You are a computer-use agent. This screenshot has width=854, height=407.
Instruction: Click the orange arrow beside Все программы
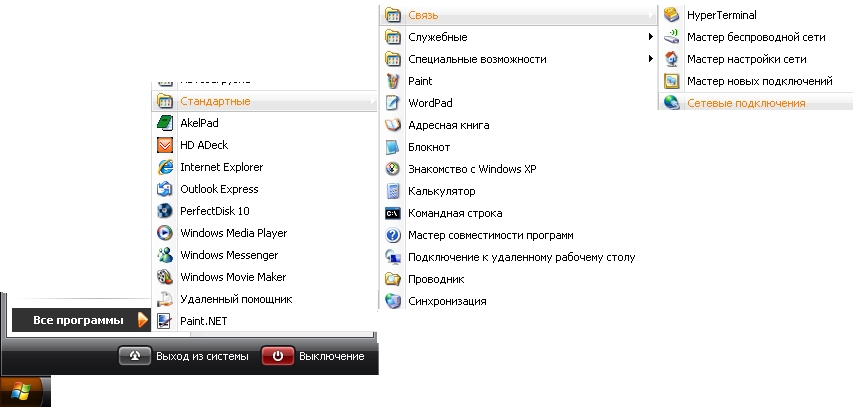click(143, 320)
